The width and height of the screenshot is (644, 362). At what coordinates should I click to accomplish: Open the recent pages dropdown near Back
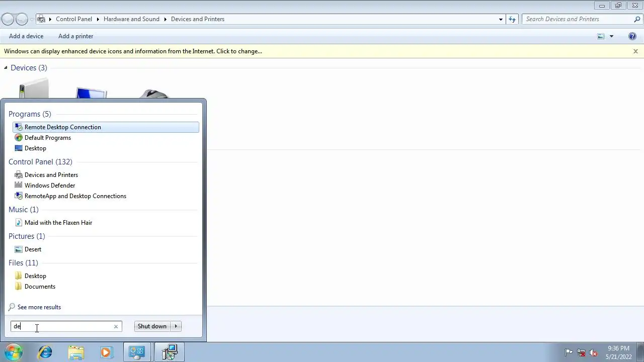32,19
